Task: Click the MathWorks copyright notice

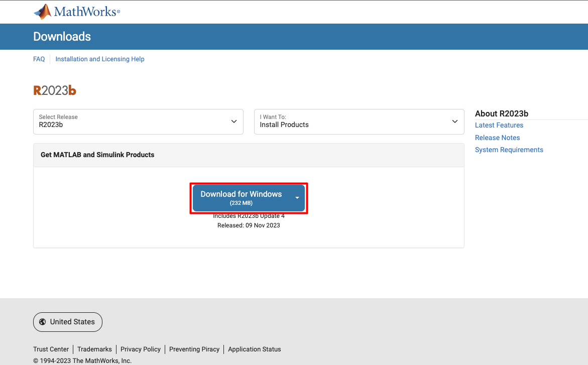Action: coord(82,361)
